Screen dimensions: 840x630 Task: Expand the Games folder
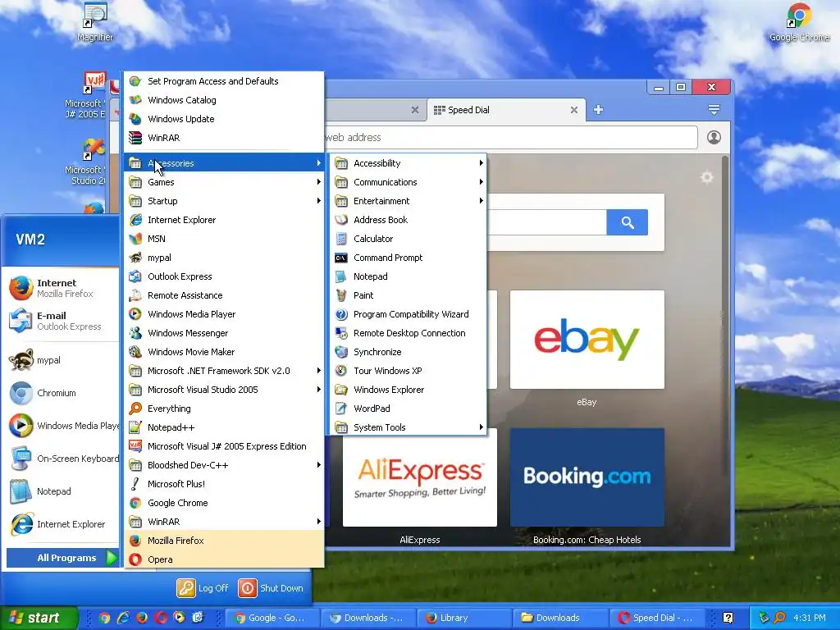coord(224,182)
